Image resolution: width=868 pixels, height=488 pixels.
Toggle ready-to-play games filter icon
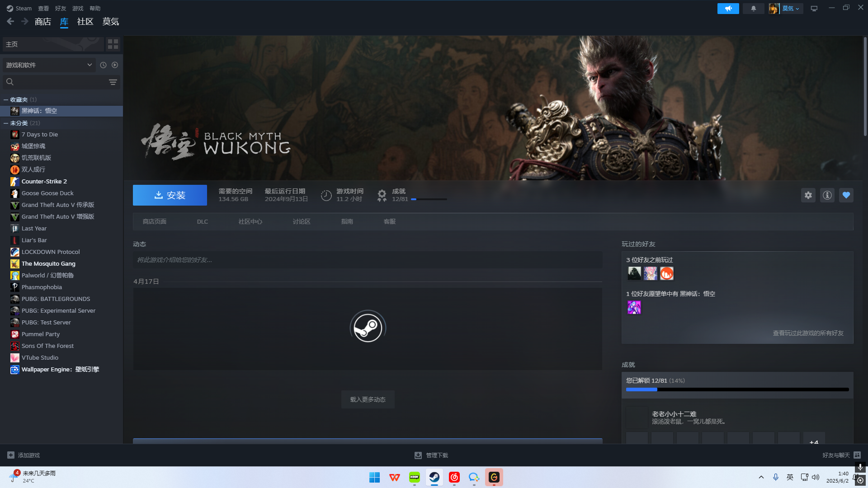pyautogui.click(x=115, y=65)
